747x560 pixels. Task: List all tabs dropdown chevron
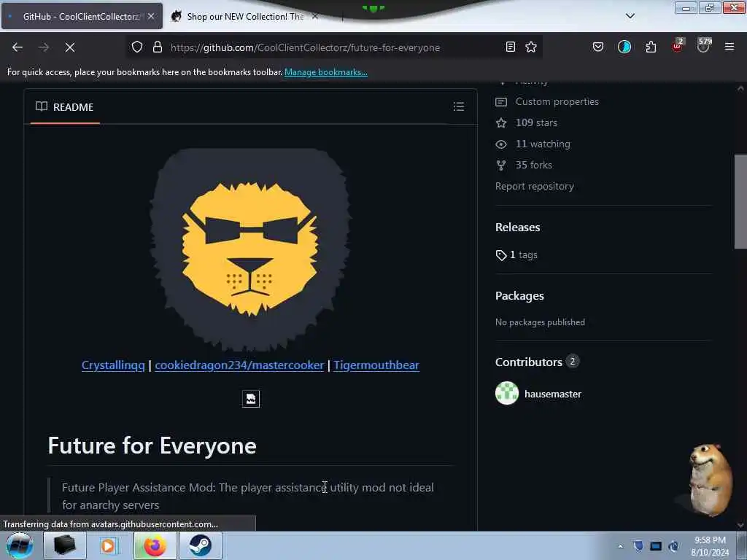[630, 16]
